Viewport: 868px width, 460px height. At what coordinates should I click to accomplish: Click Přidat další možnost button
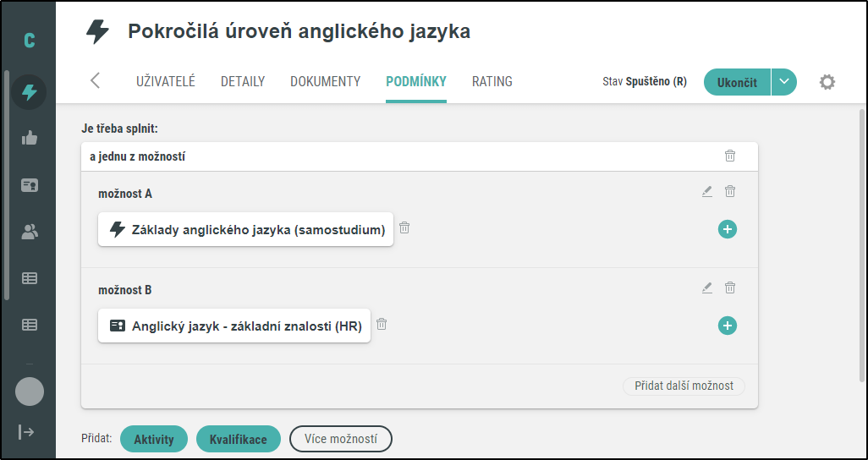coord(684,386)
